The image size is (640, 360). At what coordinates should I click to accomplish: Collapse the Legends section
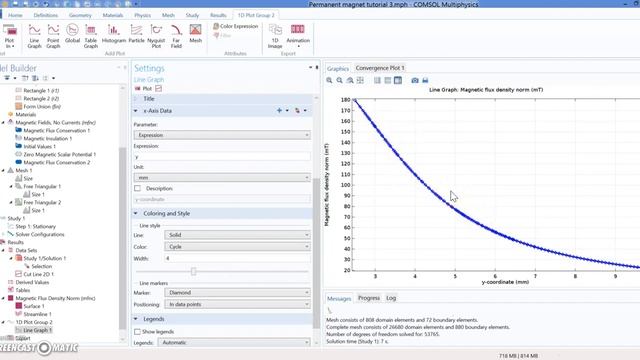136,319
